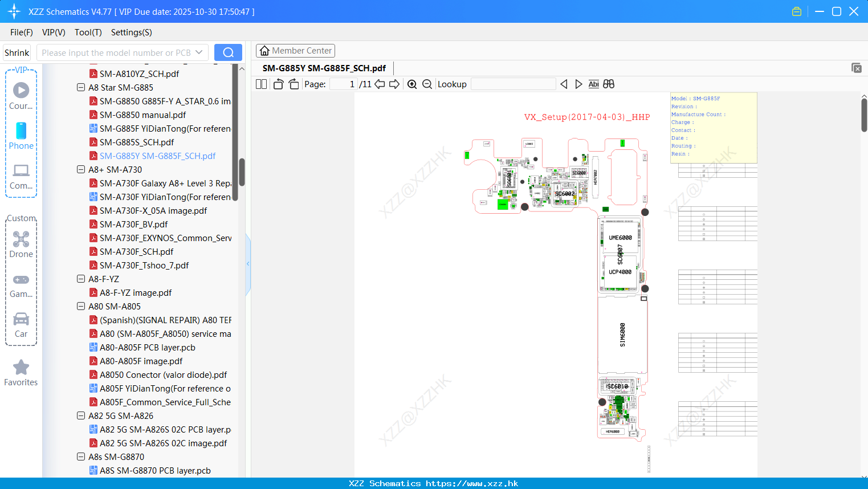This screenshot has height=489, width=868.
Task: Zoom in on the schematic
Action: (x=412, y=84)
